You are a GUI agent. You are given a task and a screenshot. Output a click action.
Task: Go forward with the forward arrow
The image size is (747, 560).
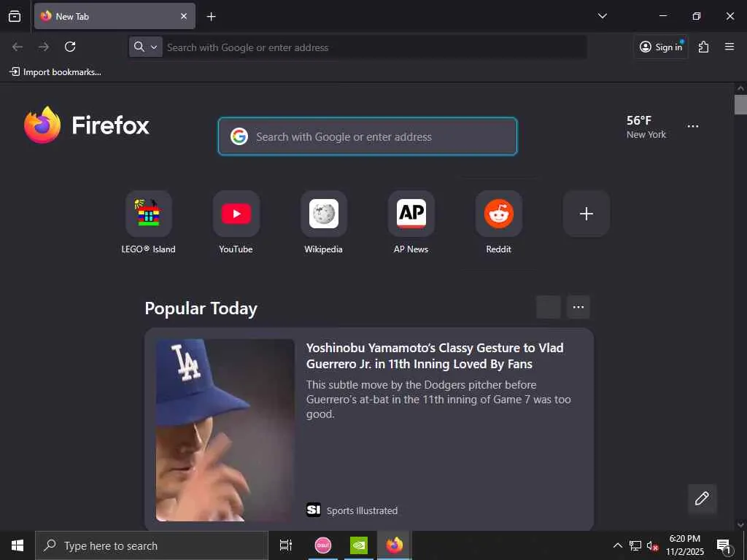[x=44, y=47]
